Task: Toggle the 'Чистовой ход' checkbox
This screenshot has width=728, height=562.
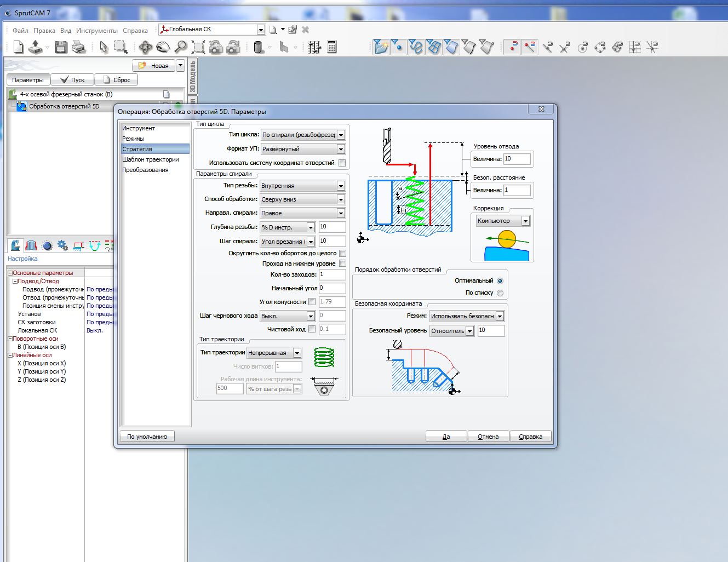Action: 312,329
